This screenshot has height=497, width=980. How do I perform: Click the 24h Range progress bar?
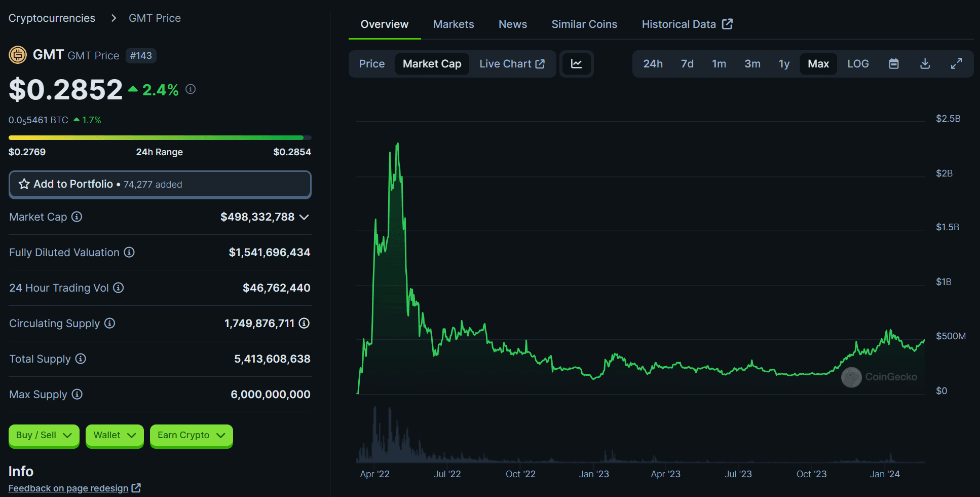coord(160,137)
